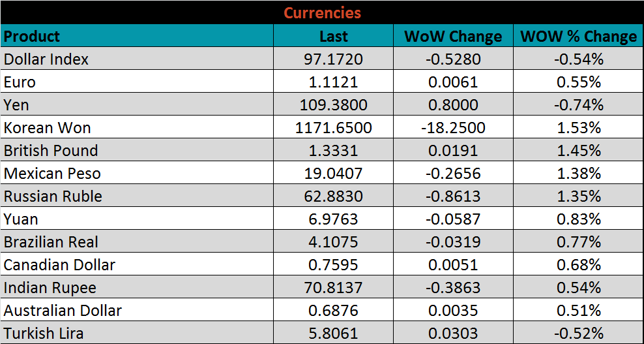Viewport: 644px width, 344px height.
Task: Click the WoW Change column header
Action: pyautogui.click(x=453, y=37)
